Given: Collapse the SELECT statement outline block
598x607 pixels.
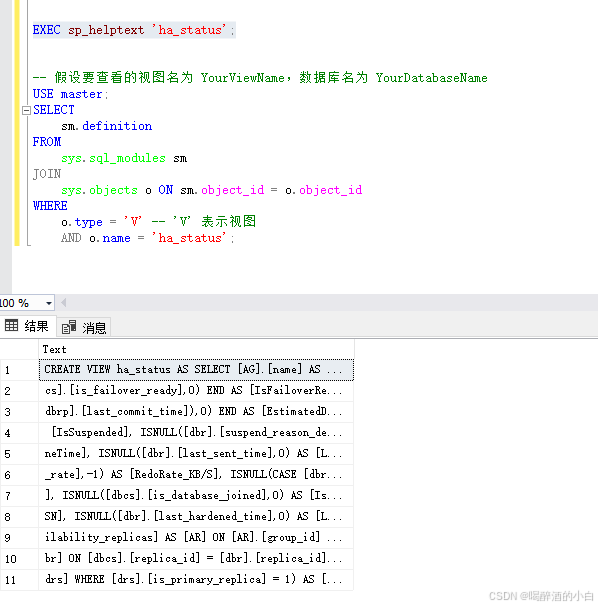Looking at the screenshot, I should 26,110.
